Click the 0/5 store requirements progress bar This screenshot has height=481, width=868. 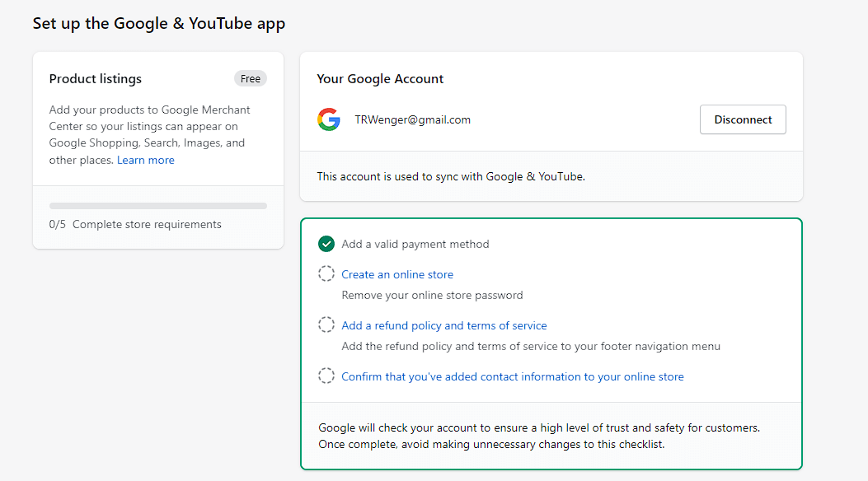pyautogui.click(x=157, y=205)
